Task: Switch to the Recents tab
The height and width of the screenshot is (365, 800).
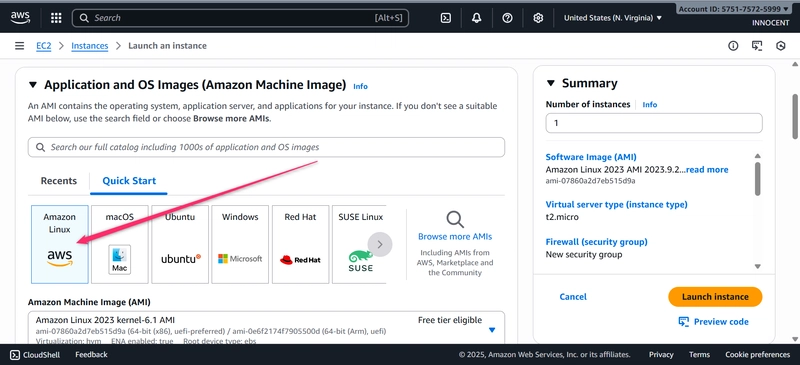Action: 59,181
